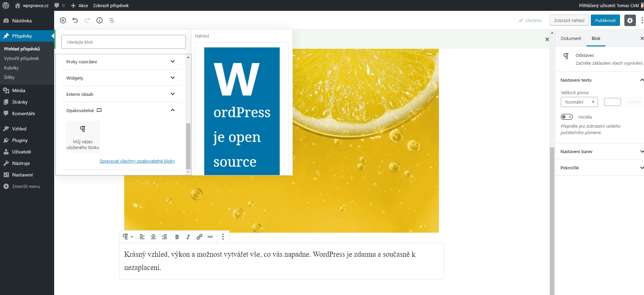This screenshot has height=295, width=644.
Task: Undo the last editor change
Action: click(x=75, y=20)
